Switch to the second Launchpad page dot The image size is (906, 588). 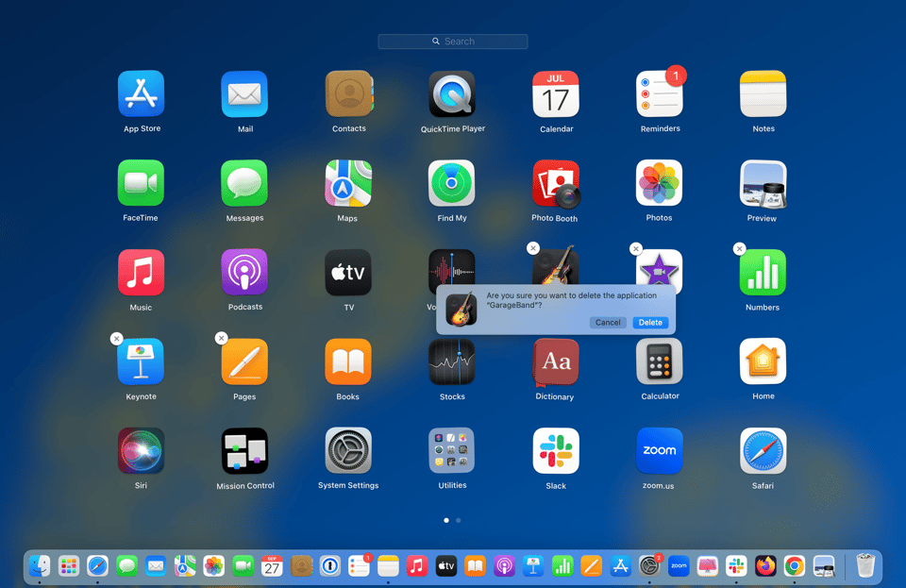pos(459,520)
